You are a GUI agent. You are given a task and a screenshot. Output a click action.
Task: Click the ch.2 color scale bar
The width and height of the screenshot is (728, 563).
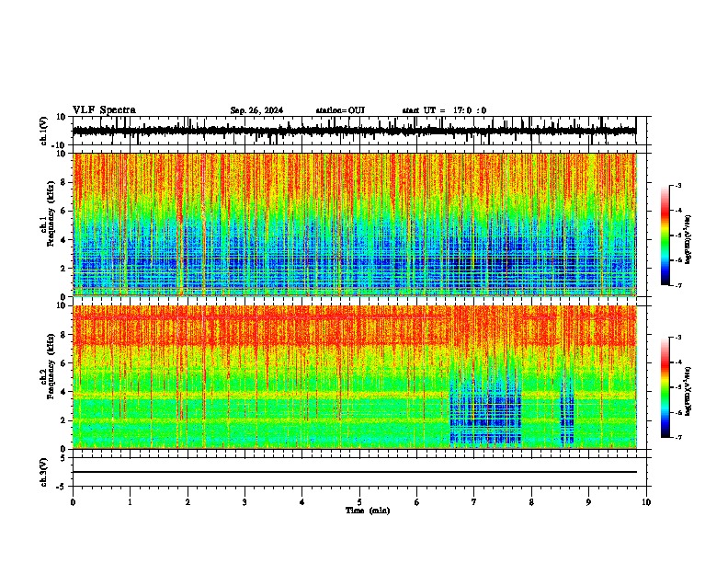pyautogui.click(x=665, y=387)
